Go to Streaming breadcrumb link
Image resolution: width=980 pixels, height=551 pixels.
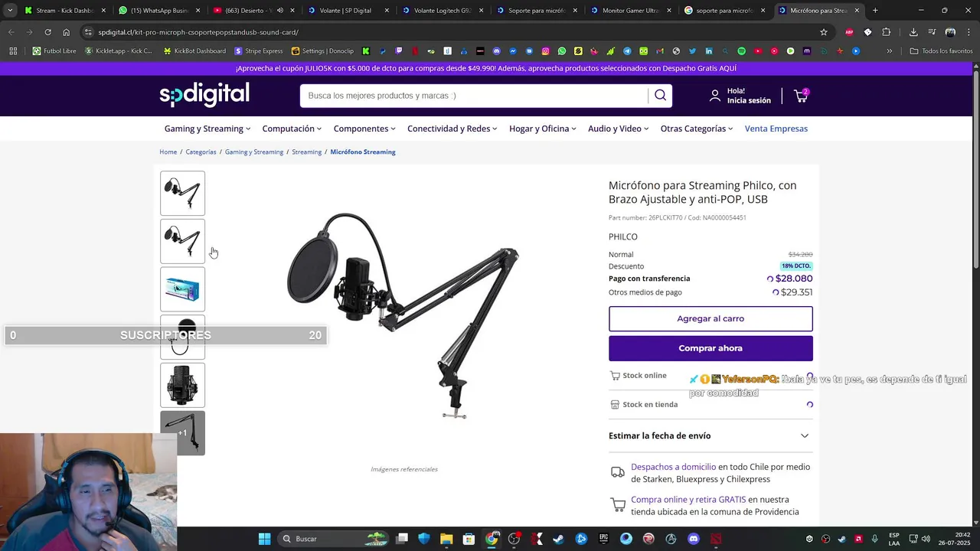pyautogui.click(x=306, y=152)
